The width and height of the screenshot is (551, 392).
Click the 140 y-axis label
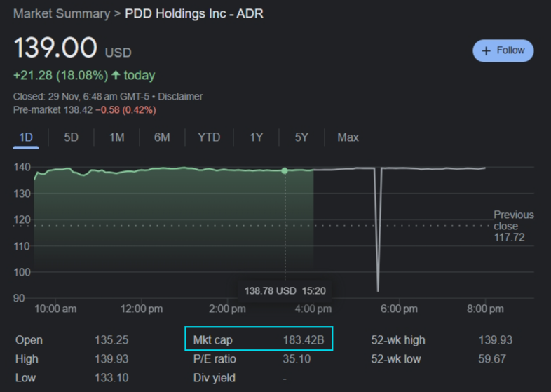[x=22, y=167]
